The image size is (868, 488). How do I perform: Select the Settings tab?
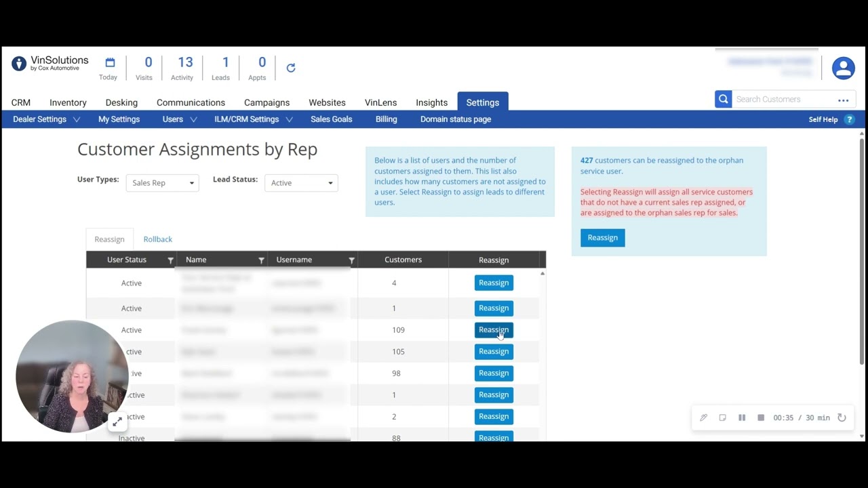pos(483,102)
